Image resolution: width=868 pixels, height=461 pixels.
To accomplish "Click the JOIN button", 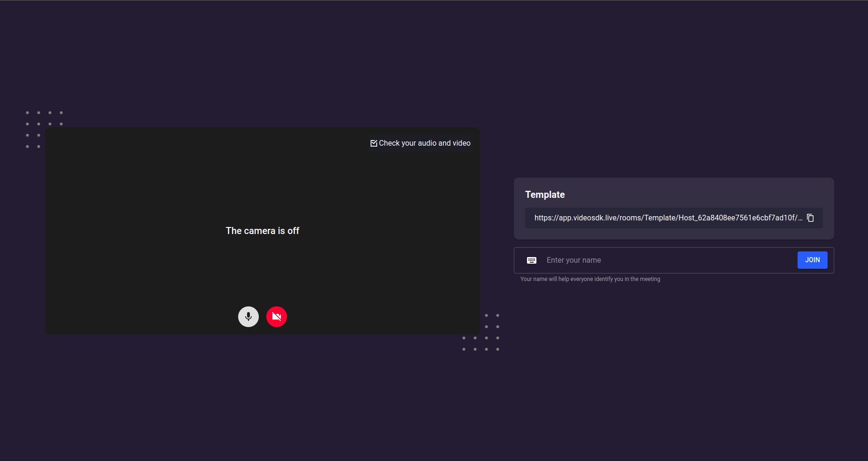I will click(812, 260).
